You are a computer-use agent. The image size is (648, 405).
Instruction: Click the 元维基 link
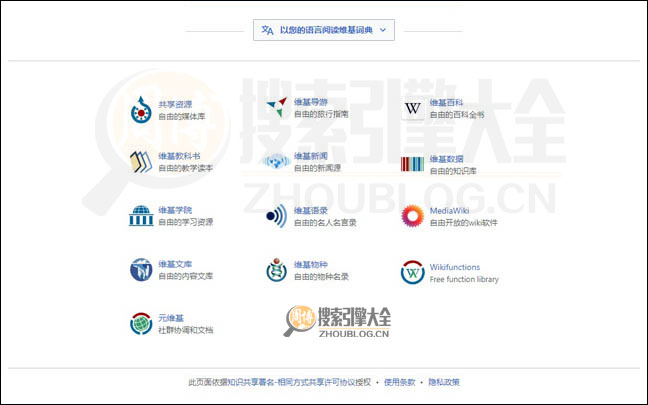[171, 318]
